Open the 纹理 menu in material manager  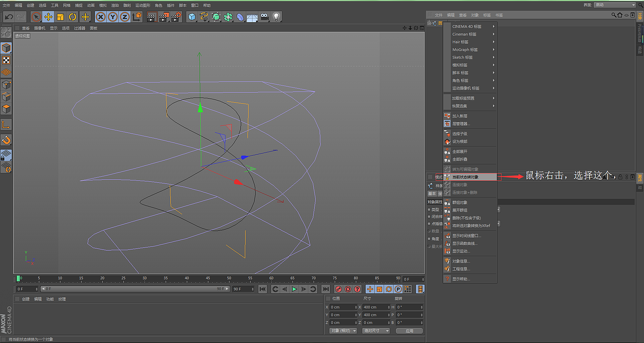click(62, 299)
